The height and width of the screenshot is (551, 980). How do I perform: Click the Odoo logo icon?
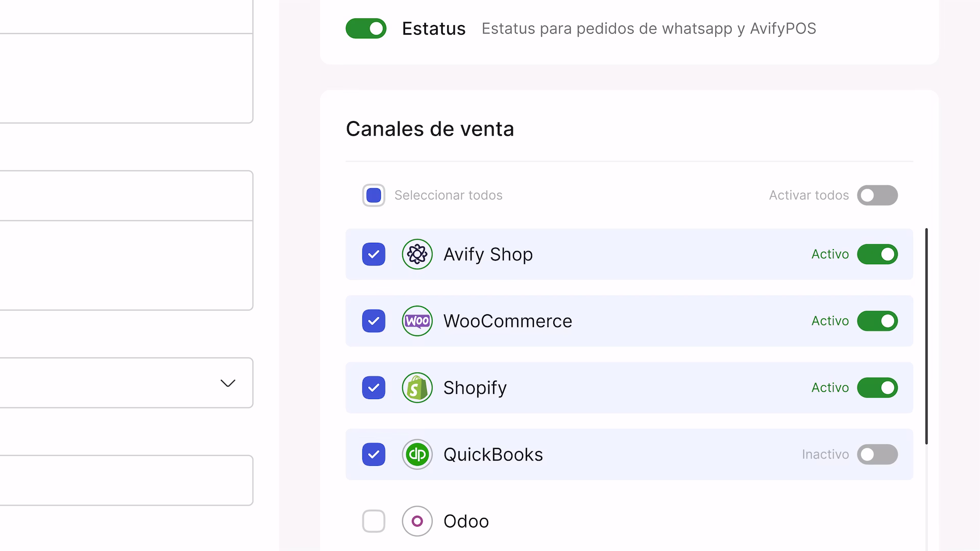pos(417,521)
